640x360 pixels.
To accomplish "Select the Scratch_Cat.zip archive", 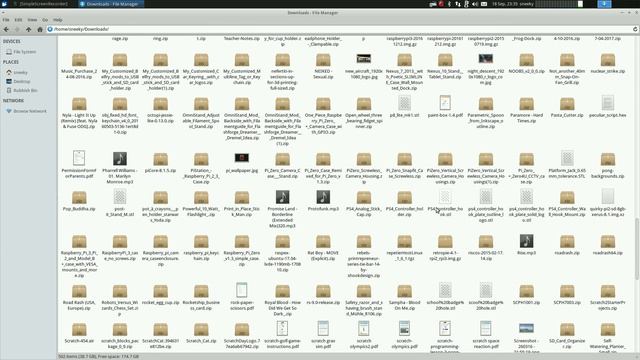I will [201, 330].
